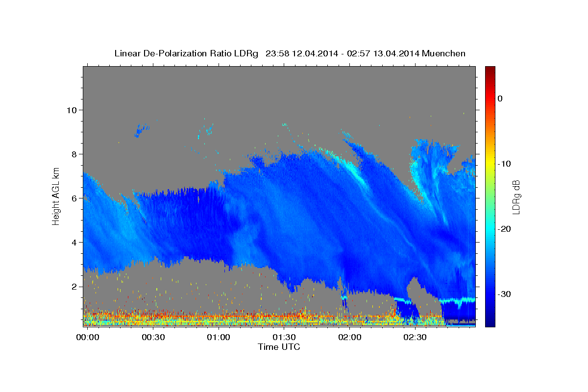Click the plot title 'Linear De-Polarization Ratio LDRg'
The height and width of the screenshot is (392, 588).
click(186, 53)
